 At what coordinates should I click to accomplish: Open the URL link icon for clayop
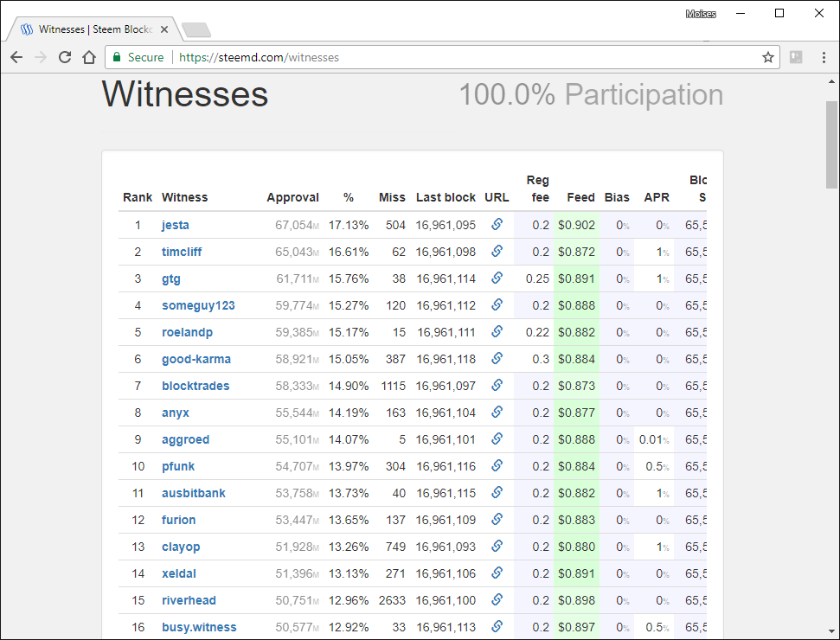click(x=497, y=547)
